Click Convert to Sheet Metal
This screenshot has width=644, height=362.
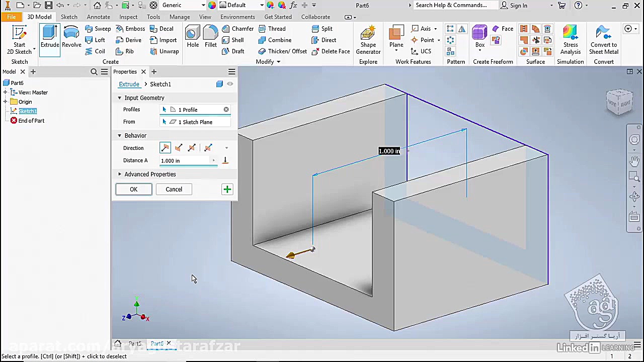[x=603, y=40]
